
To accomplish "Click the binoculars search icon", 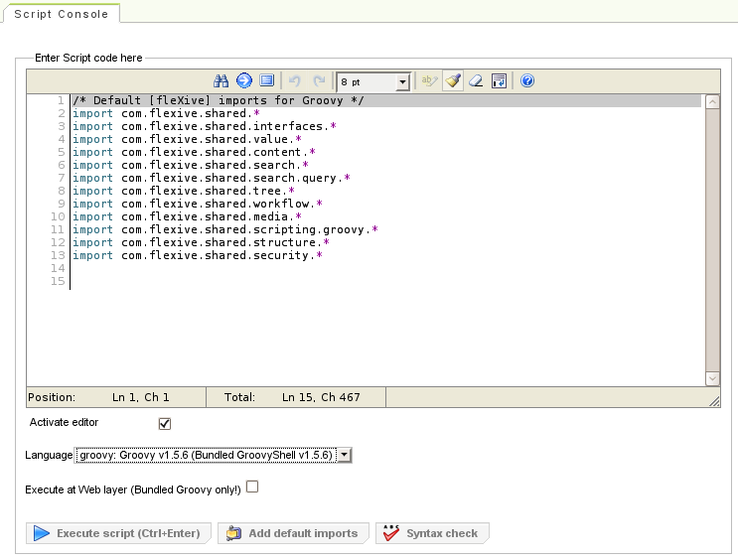I will coord(221,81).
